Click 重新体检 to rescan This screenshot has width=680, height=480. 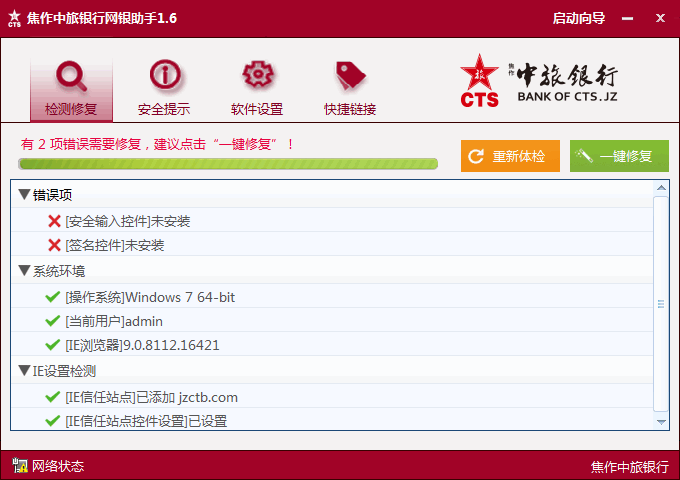510,156
